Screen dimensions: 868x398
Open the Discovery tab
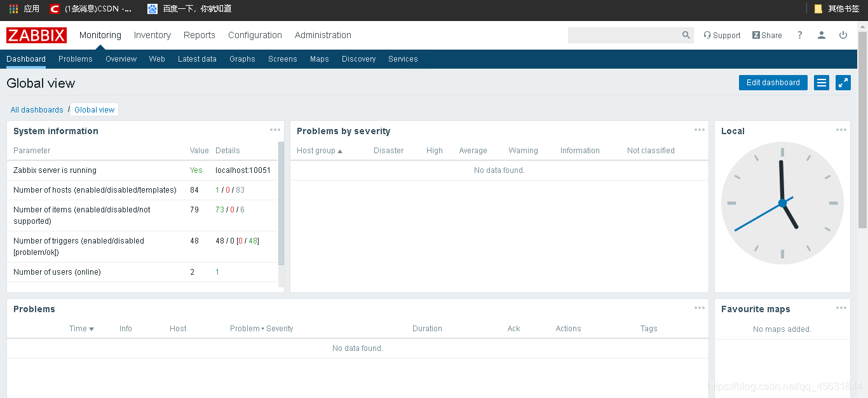(359, 59)
